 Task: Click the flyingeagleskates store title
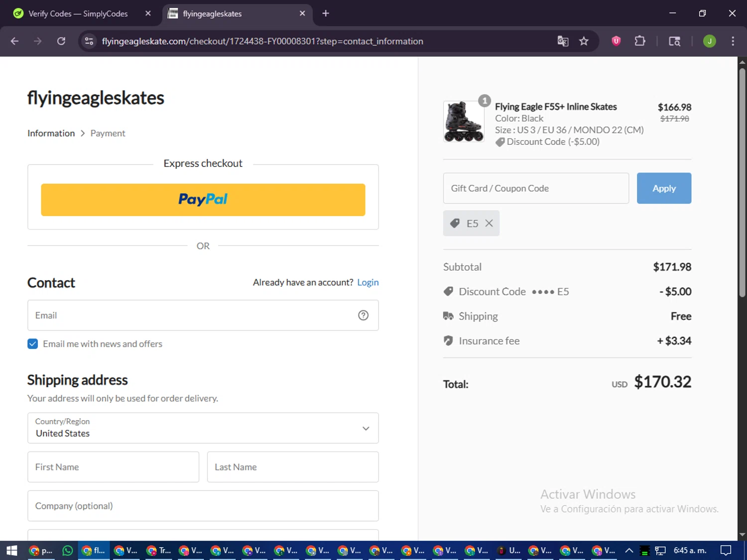(96, 98)
